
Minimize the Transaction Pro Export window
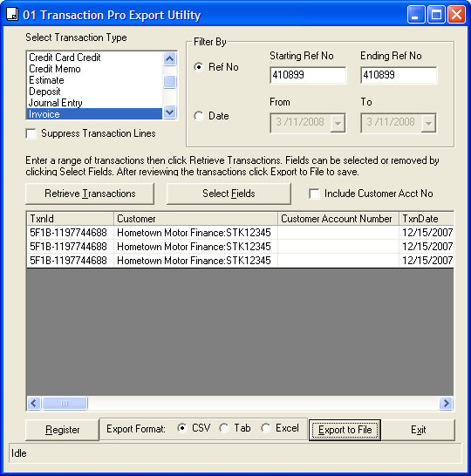[x=416, y=15]
